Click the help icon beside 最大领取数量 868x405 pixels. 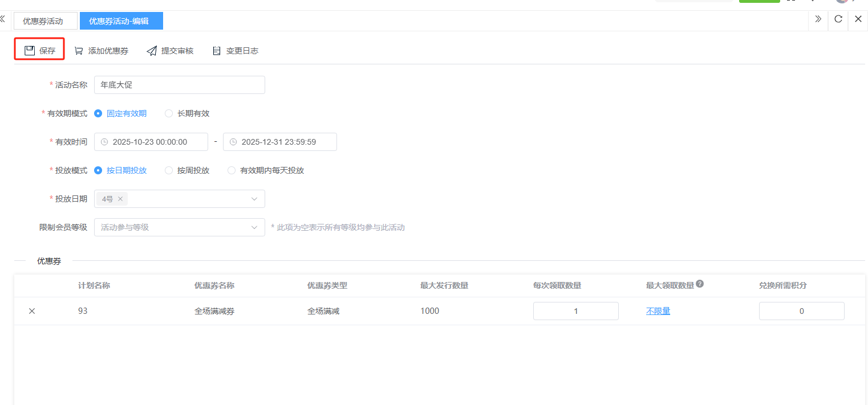[x=700, y=284]
